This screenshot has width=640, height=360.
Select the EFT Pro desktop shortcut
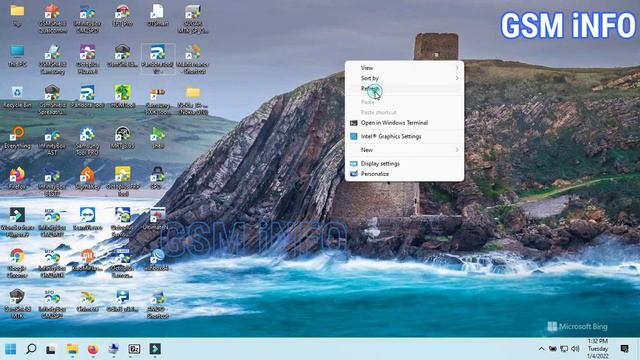click(x=122, y=15)
